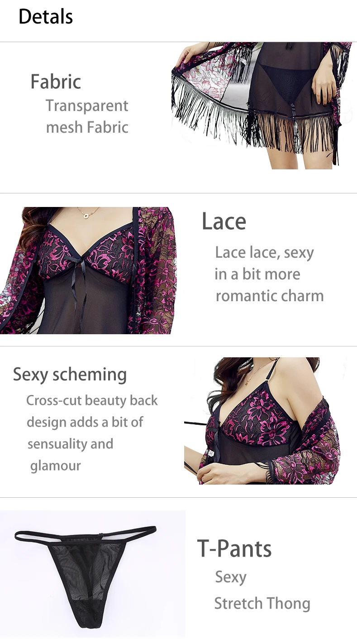Select the word glamour
Image resolution: width=357 pixels, height=644 pixels.
(x=56, y=466)
